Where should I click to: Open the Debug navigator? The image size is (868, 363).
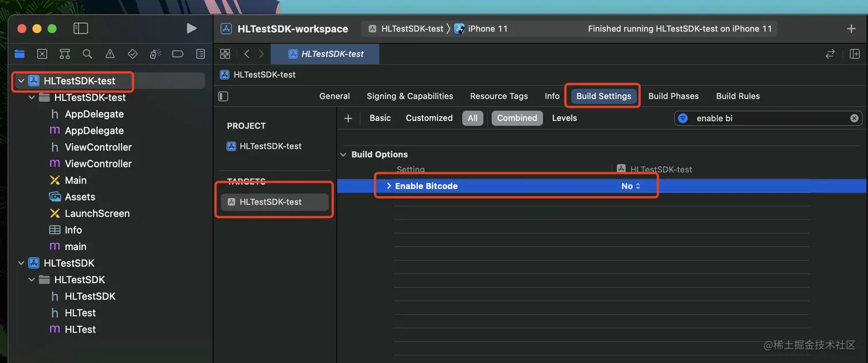[155, 54]
